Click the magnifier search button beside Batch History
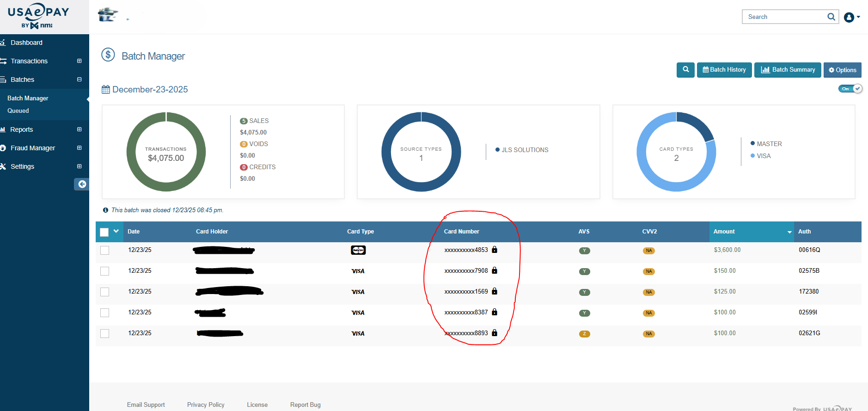Screen dimensions: 868x411 tap(685, 70)
